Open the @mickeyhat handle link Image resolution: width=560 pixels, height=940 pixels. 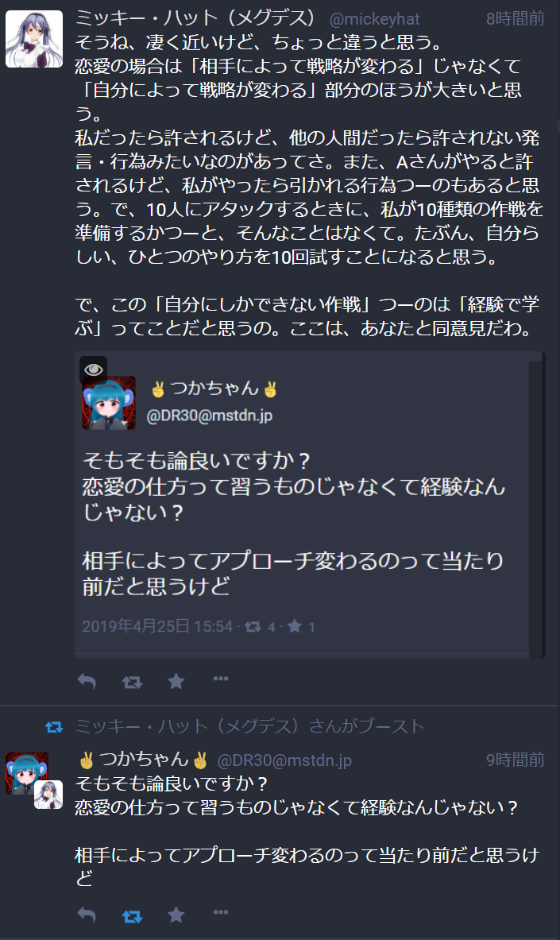coord(374,19)
